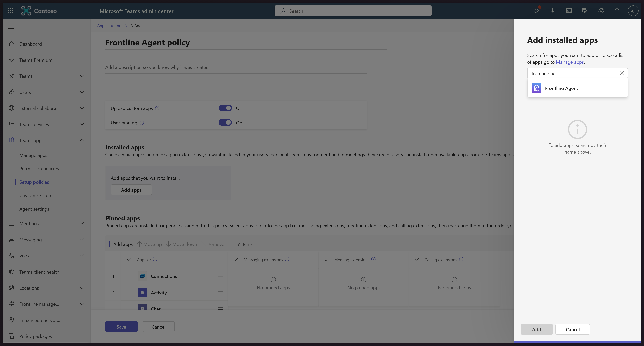Toggle the App bar column checkmark
Image resolution: width=644 pixels, height=346 pixels.
tap(129, 259)
